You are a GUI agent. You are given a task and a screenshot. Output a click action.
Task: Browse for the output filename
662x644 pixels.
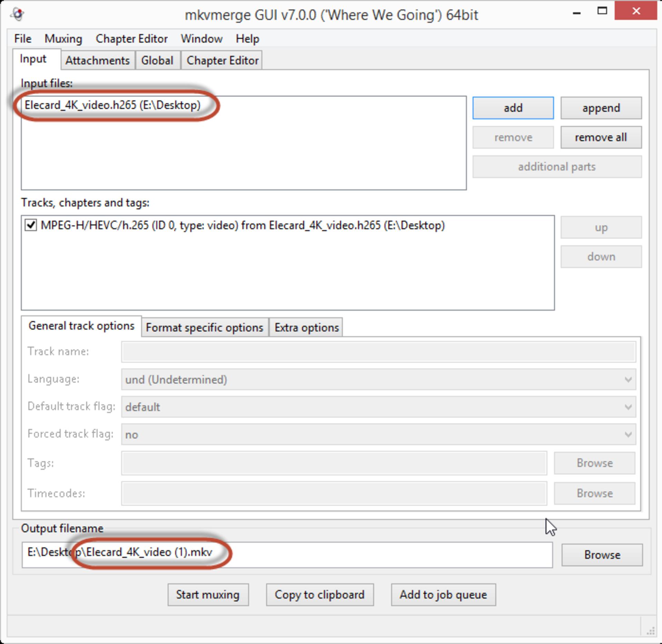(602, 555)
